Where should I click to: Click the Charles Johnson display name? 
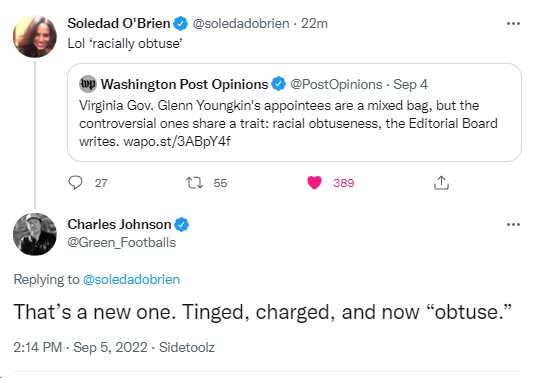119,224
